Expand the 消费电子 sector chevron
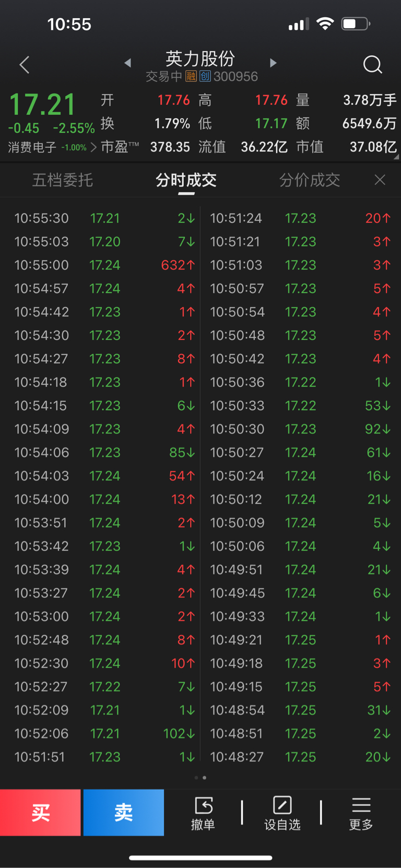401x868 pixels. [93, 147]
